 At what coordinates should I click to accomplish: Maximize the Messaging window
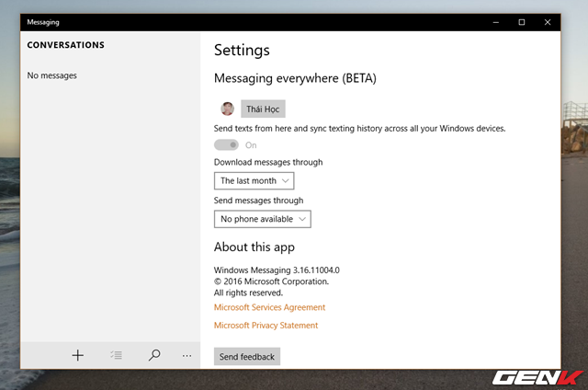click(522, 22)
